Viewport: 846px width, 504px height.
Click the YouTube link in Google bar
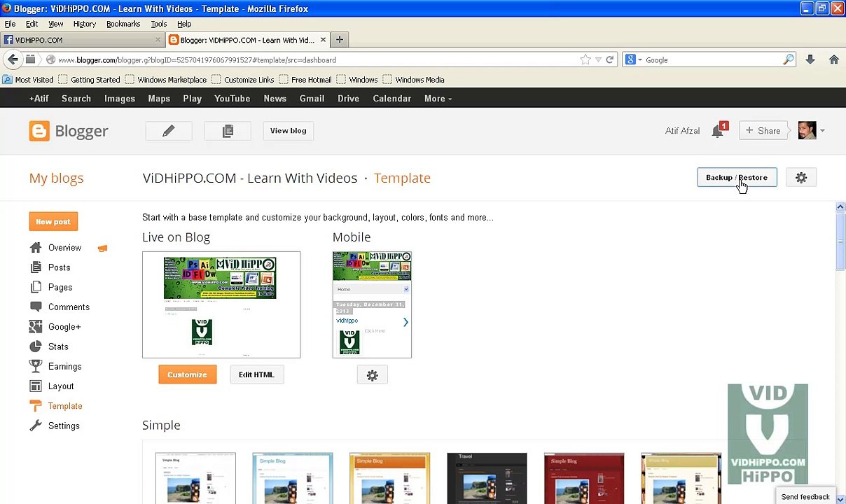[232, 99]
